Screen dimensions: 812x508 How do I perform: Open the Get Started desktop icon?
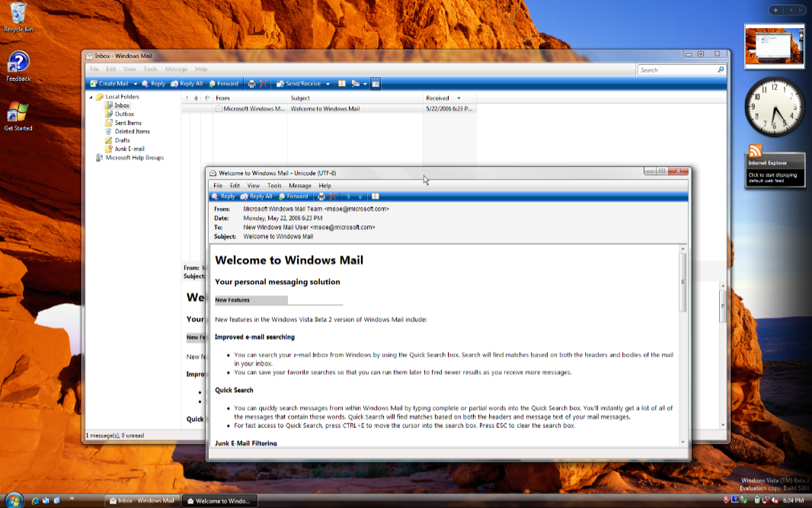tap(18, 116)
